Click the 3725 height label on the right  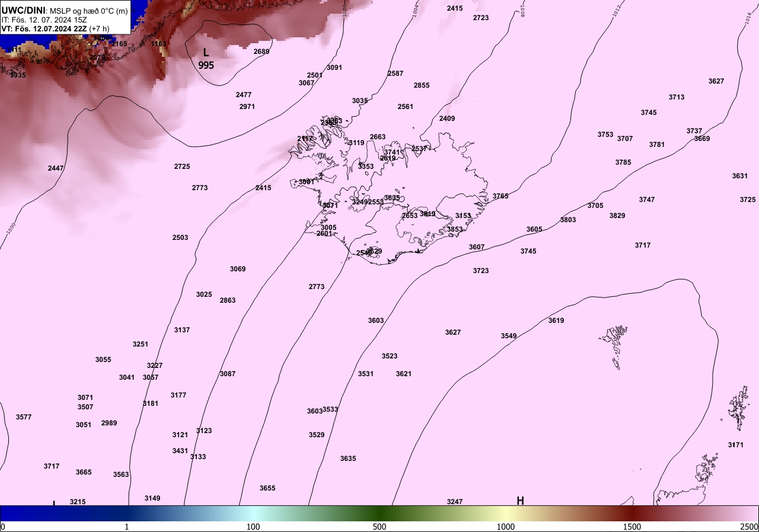click(x=748, y=200)
